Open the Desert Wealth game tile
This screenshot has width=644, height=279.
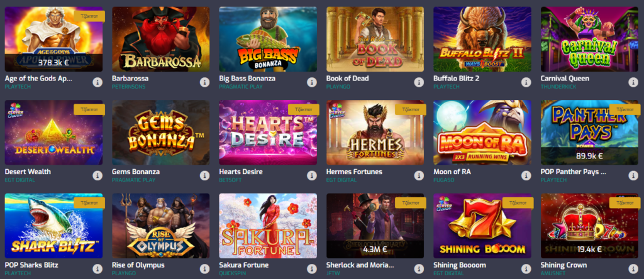click(x=53, y=133)
